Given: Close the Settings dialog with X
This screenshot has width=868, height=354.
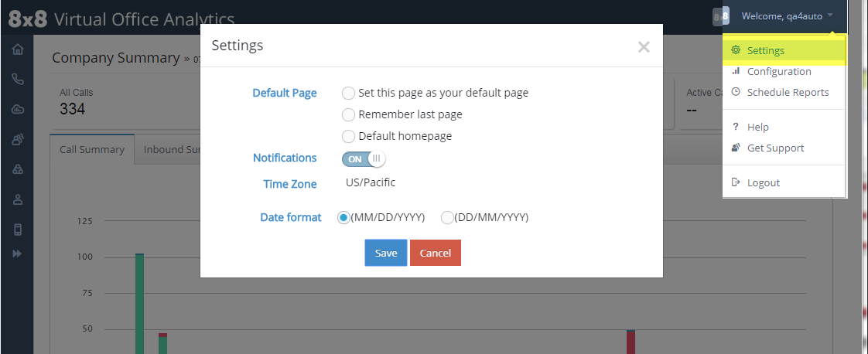Looking at the screenshot, I should click(643, 47).
